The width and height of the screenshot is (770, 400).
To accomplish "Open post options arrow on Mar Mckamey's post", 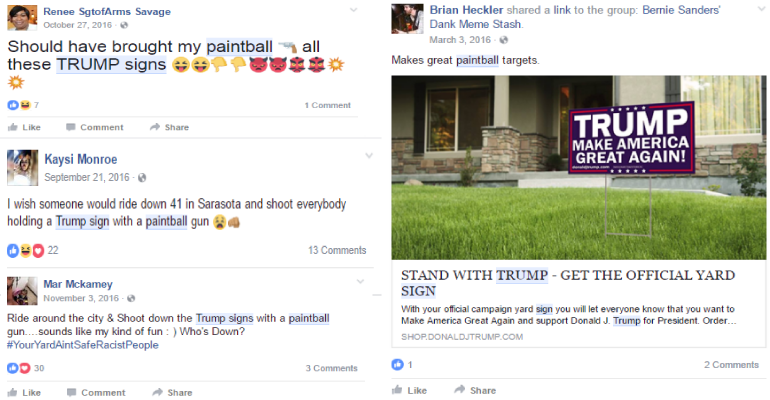I will tap(360, 282).
